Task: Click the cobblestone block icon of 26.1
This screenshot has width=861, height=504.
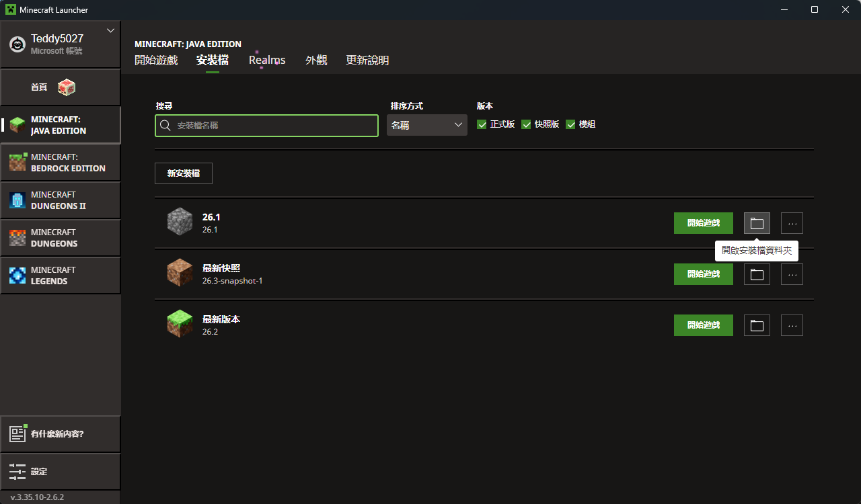Action: coord(180,222)
